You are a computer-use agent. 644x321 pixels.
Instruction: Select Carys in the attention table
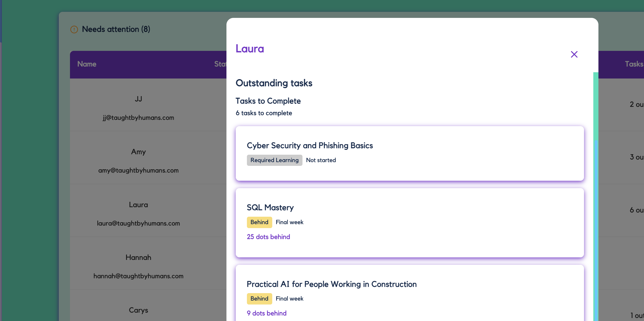pos(138,310)
